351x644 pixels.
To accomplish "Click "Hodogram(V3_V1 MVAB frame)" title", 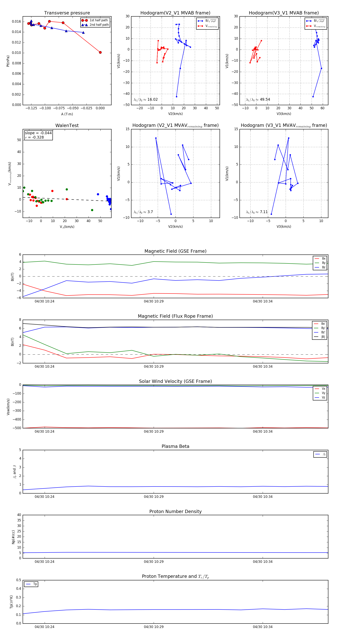I will 284,13.
